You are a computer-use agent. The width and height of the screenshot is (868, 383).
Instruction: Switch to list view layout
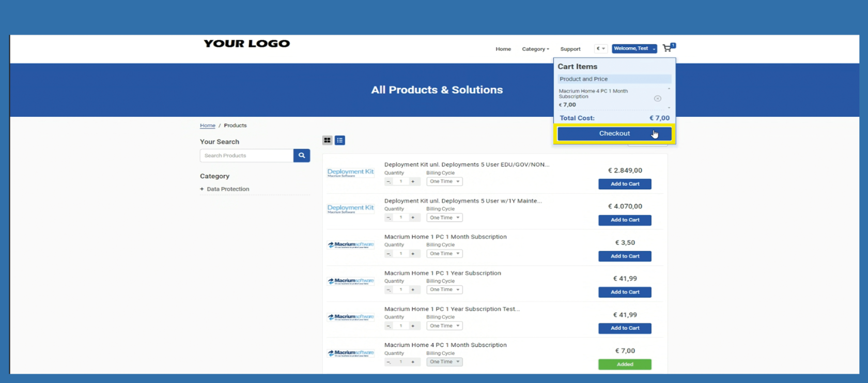pyautogui.click(x=339, y=141)
